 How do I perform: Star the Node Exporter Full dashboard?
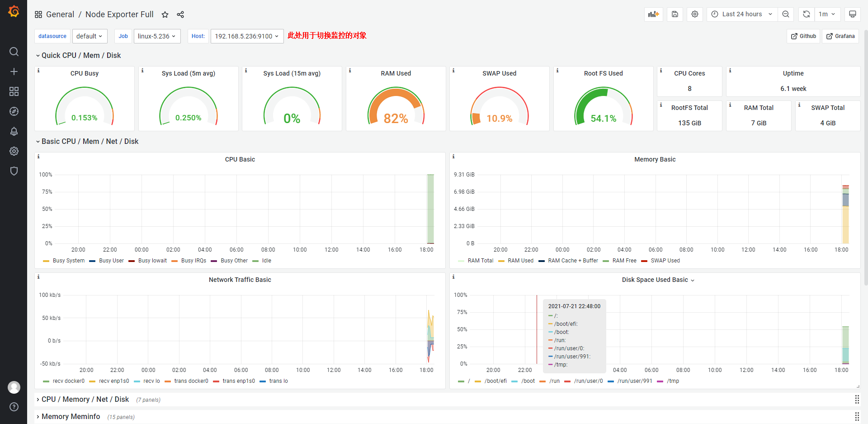point(165,14)
